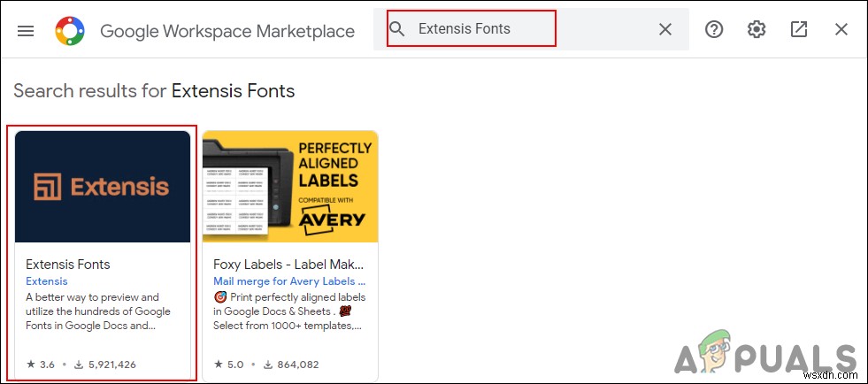Close the Marketplace dialog
Screen dimensions: 868x384
click(841, 29)
